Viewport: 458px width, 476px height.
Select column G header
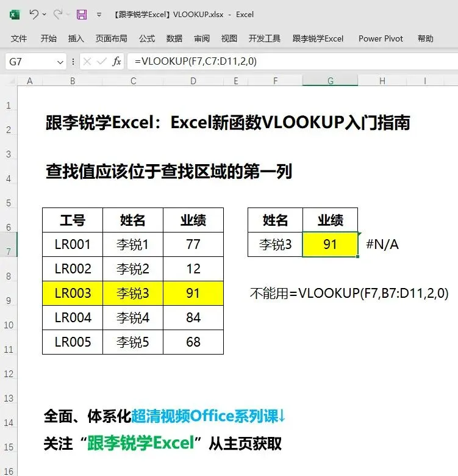pos(331,81)
